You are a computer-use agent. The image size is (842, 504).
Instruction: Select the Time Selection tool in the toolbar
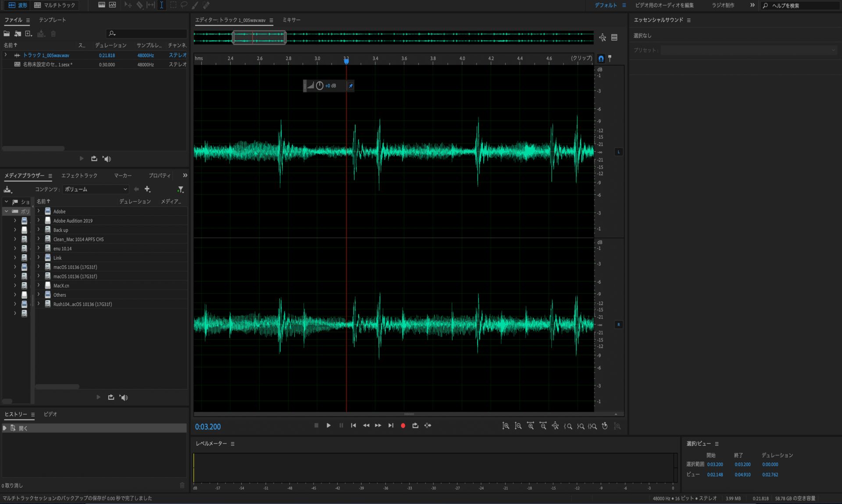click(x=161, y=5)
